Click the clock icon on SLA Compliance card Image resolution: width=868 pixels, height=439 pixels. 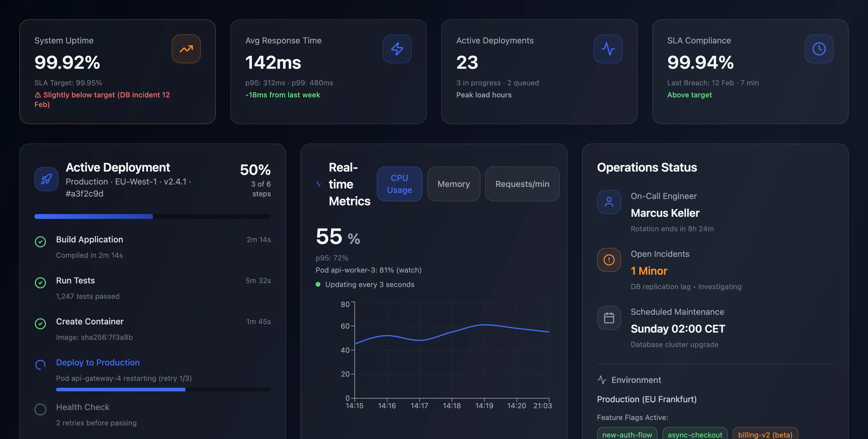point(819,49)
